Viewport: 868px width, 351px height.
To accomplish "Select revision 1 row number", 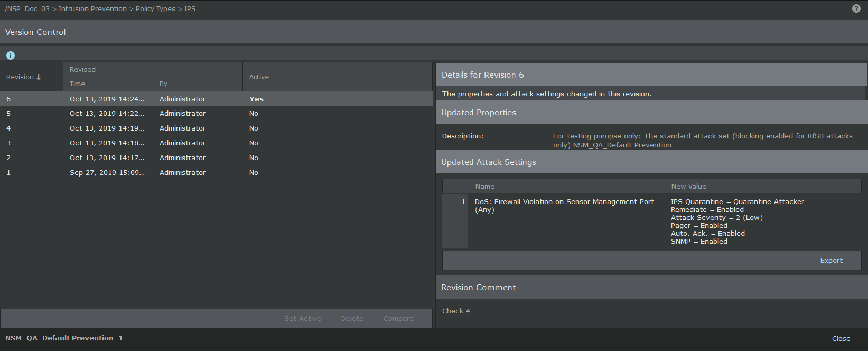I will pyautogui.click(x=8, y=173).
